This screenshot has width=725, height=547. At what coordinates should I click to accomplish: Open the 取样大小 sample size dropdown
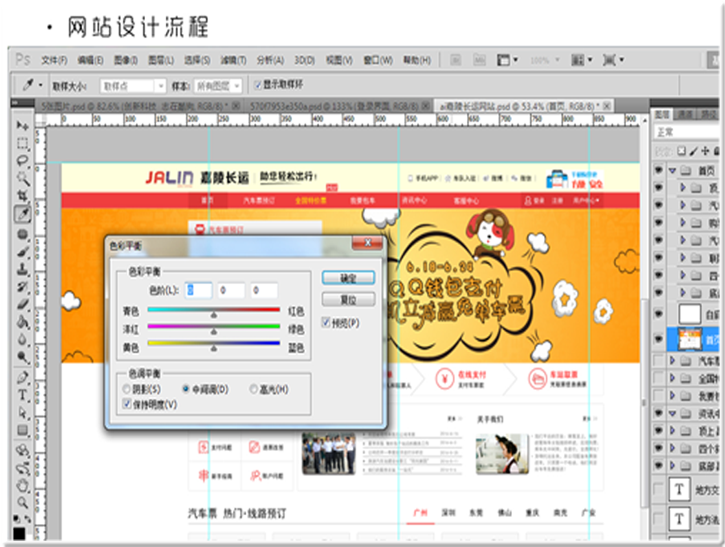pyautogui.click(x=132, y=86)
